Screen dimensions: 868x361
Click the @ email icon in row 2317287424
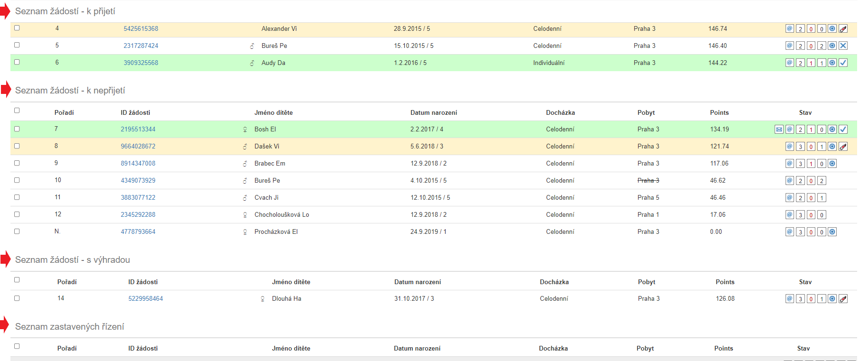pos(790,46)
